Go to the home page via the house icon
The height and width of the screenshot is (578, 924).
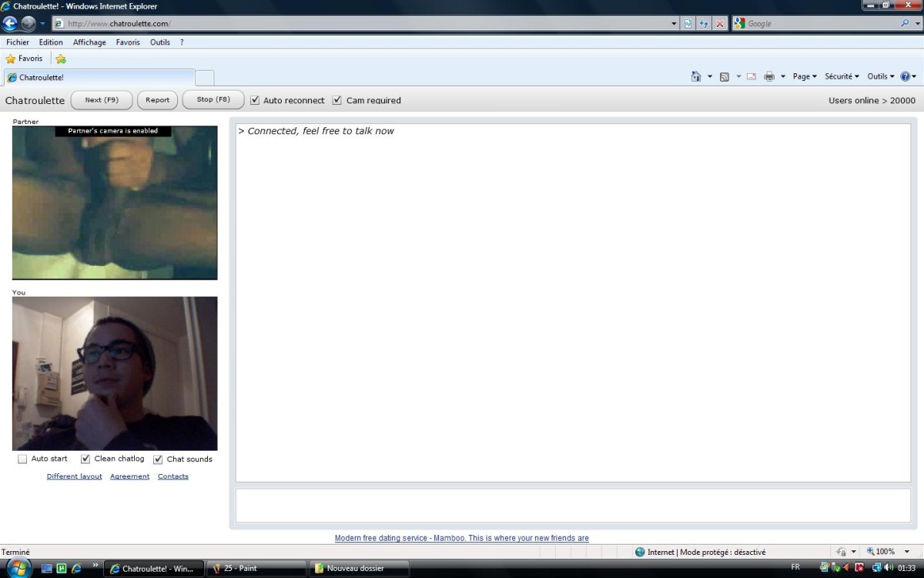coord(696,76)
